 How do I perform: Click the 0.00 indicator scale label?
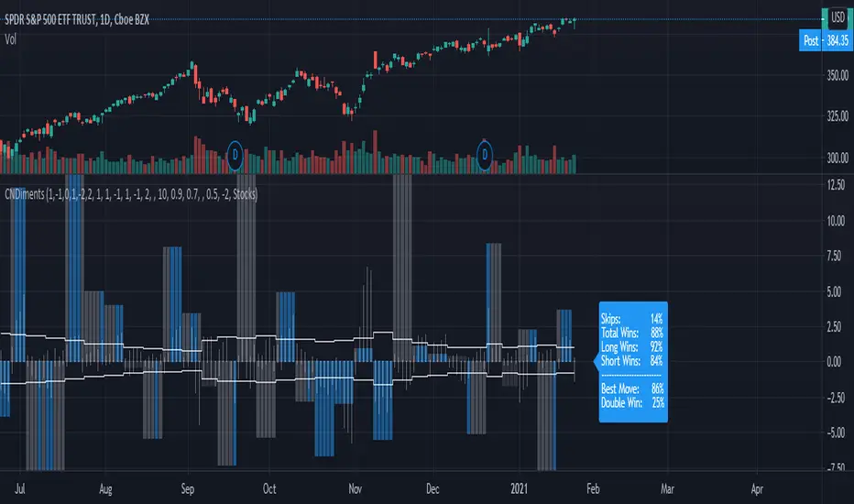834,362
